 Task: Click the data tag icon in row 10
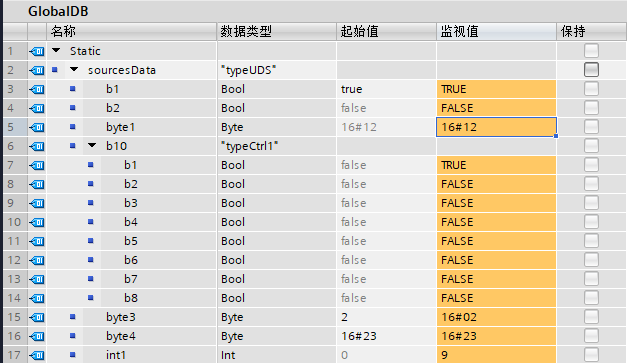click(x=37, y=222)
